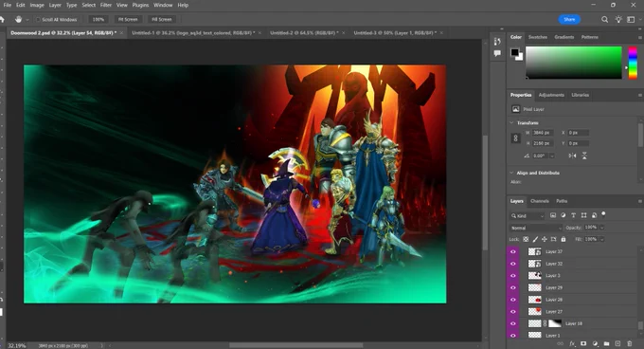This screenshot has height=349, width=644.
Task: Hide Layer 29 with its eye icon
Action: (512, 287)
